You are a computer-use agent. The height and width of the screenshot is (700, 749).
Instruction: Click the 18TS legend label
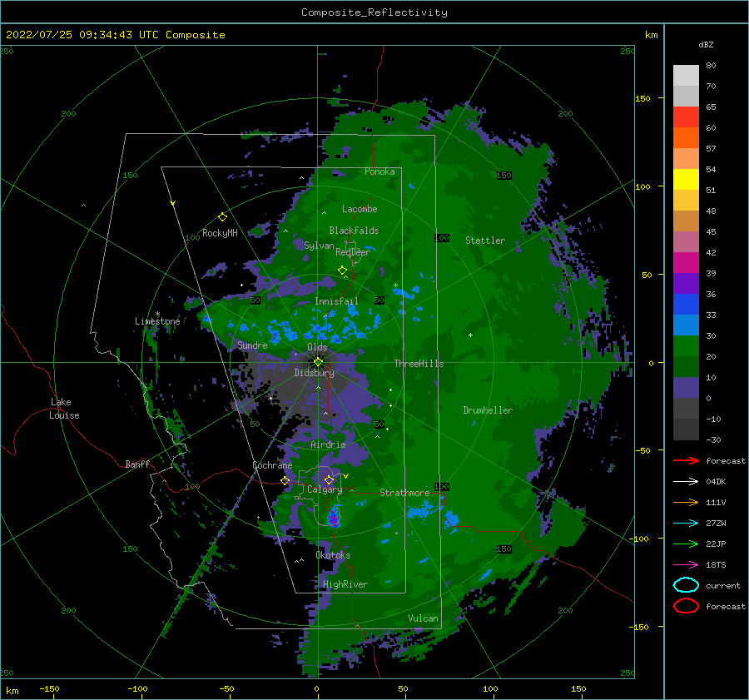tap(716, 565)
